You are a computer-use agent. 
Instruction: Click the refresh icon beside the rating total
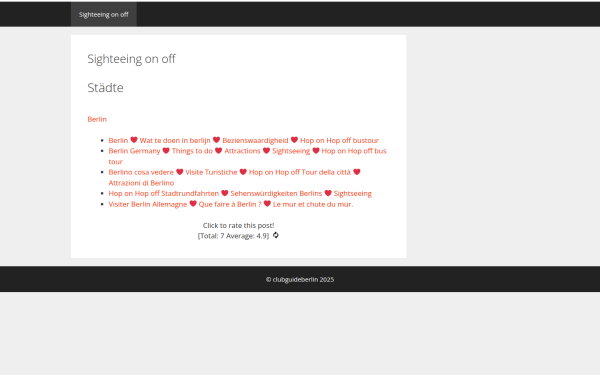coord(276,235)
